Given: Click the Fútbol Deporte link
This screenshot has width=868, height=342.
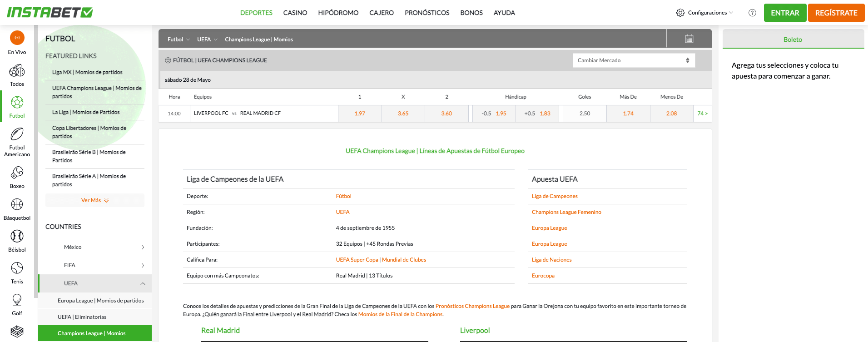Looking at the screenshot, I should click(x=344, y=196).
